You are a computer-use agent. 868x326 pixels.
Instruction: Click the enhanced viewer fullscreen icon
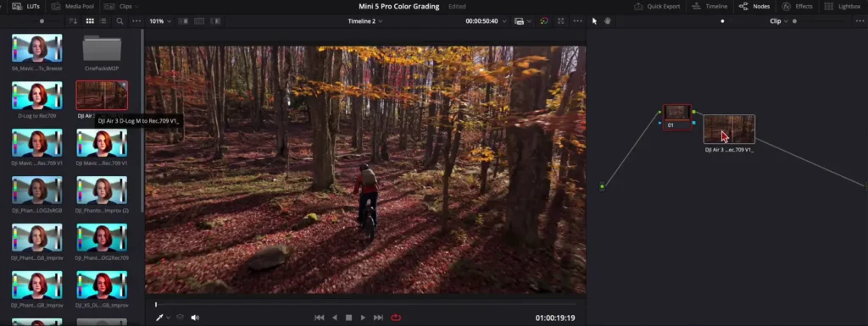[x=561, y=21]
